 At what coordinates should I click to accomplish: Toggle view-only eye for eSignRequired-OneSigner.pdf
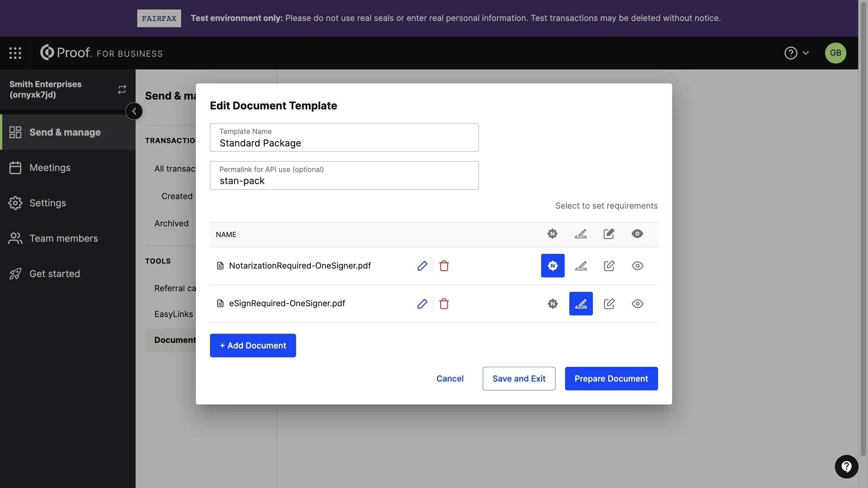[637, 304]
